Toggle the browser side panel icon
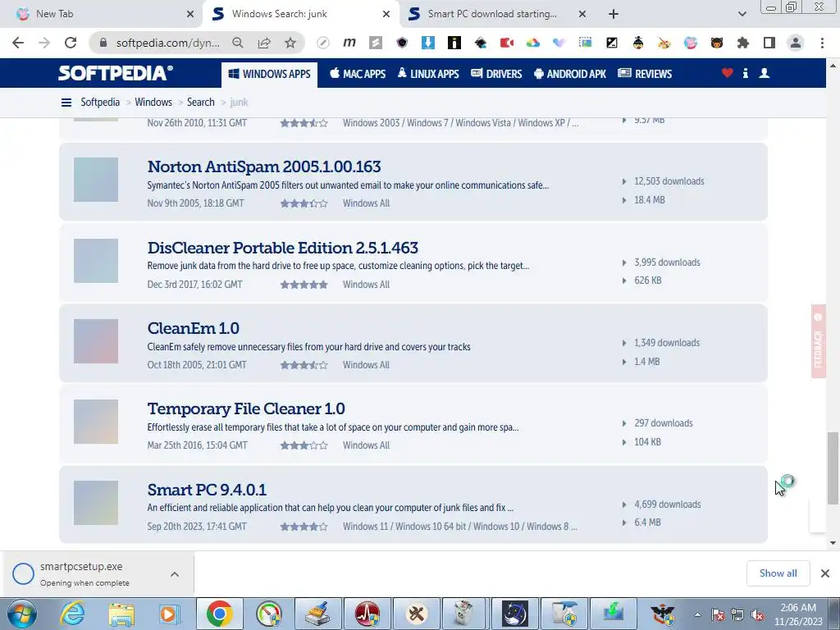This screenshot has width=840, height=630. coord(769,43)
